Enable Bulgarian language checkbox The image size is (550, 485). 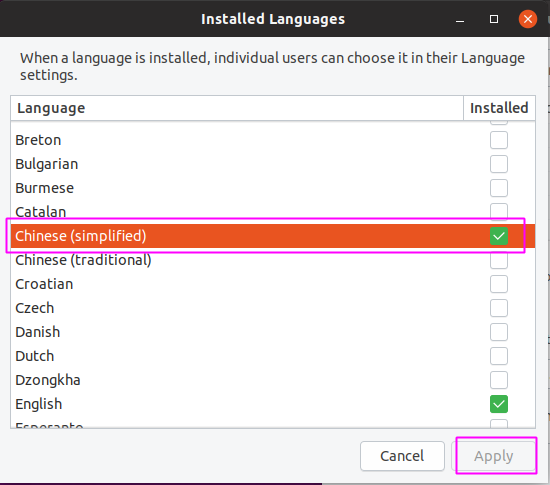[499, 164]
